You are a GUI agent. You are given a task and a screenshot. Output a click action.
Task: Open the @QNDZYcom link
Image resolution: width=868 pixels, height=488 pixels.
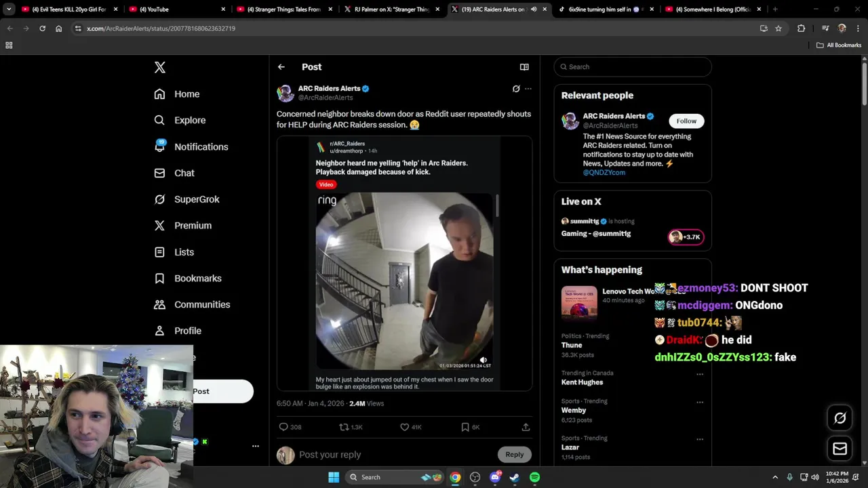point(604,173)
